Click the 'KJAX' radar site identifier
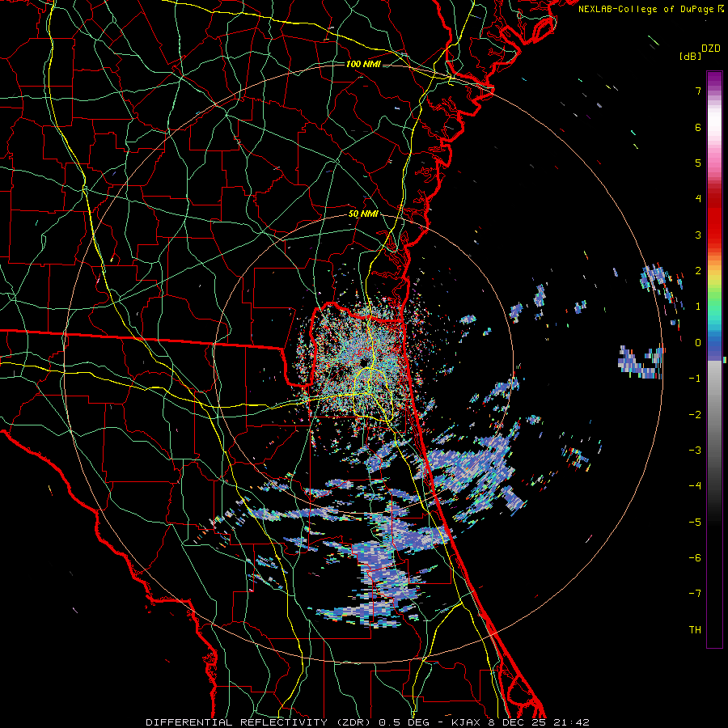Screen dimensions: 728x728 tap(466, 722)
